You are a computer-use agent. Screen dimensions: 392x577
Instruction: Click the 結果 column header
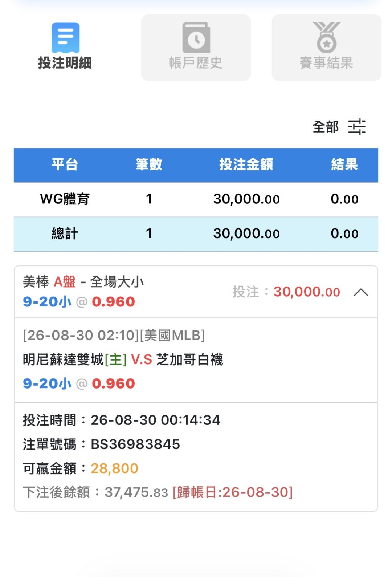pyautogui.click(x=344, y=164)
